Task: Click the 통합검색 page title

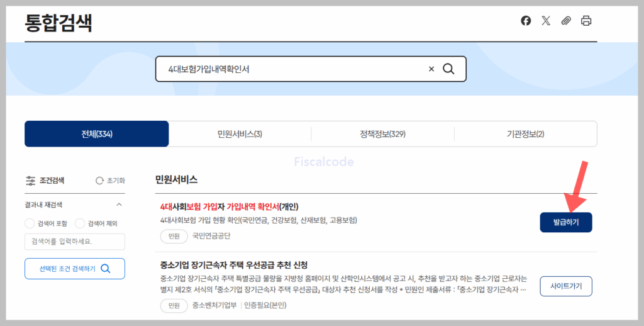Action: (58, 23)
